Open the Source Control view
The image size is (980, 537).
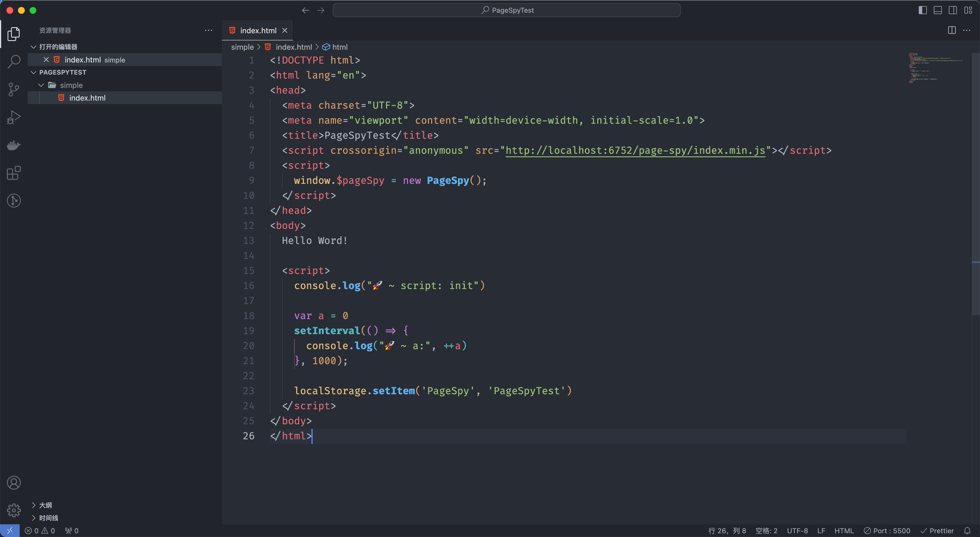[x=14, y=89]
